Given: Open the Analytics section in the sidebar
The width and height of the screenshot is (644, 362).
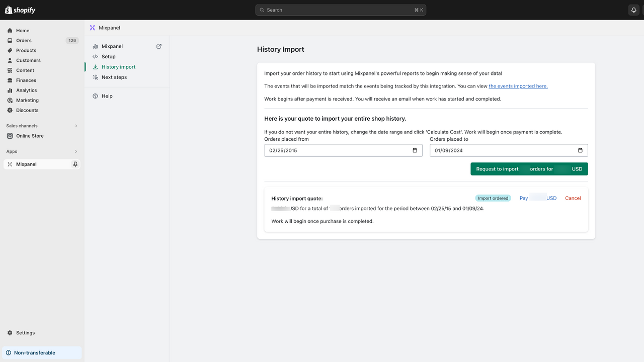Looking at the screenshot, I should point(28,90).
